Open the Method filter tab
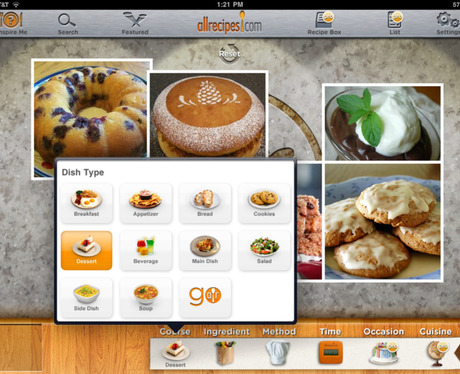460x374 pixels. coord(279,332)
